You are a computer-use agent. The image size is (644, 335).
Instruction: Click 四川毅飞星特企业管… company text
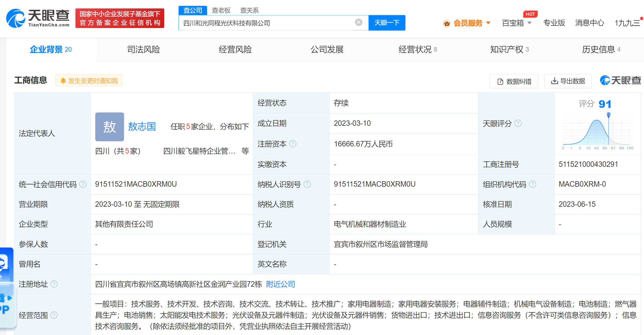[199, 151]
